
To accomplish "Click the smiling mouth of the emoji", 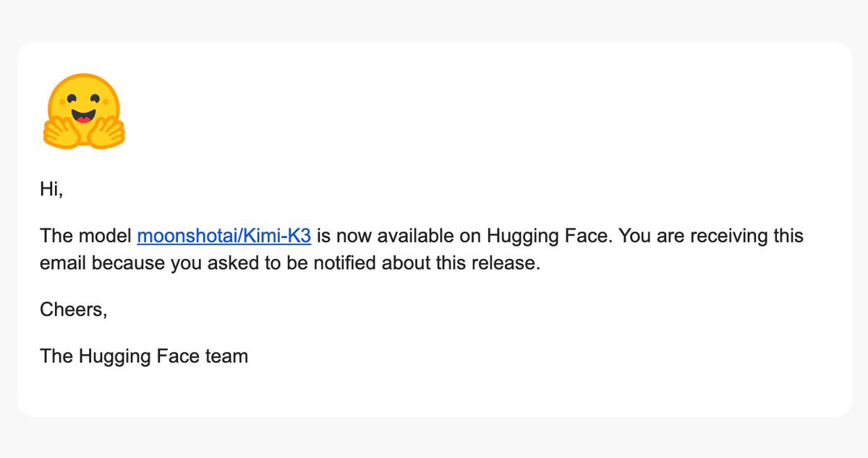I will point(84,116).
